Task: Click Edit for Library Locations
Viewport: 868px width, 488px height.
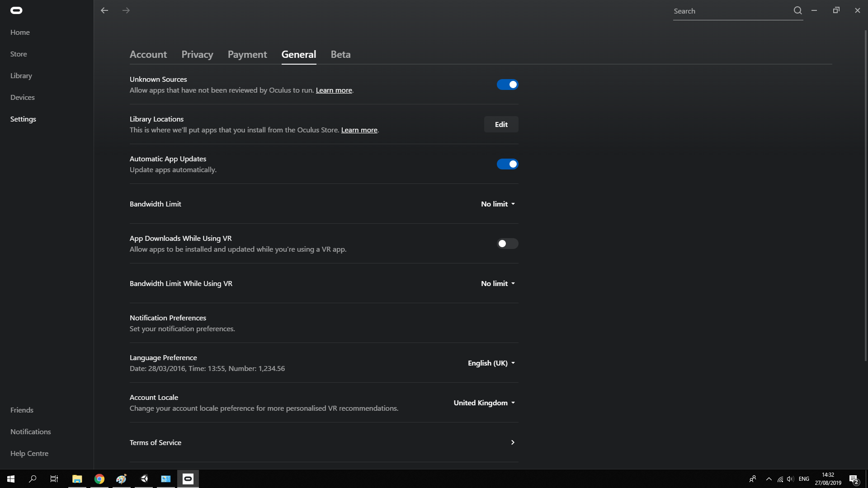Action: pos(501,124)
